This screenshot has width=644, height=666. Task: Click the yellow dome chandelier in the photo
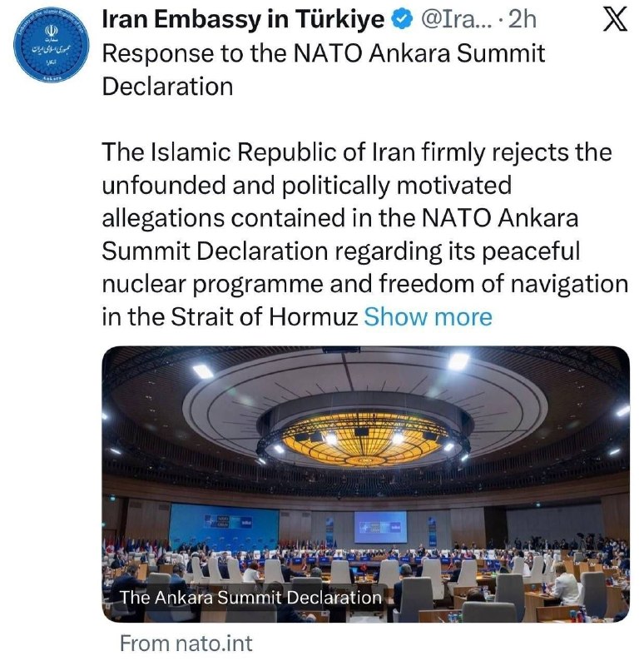pos(363,438)
